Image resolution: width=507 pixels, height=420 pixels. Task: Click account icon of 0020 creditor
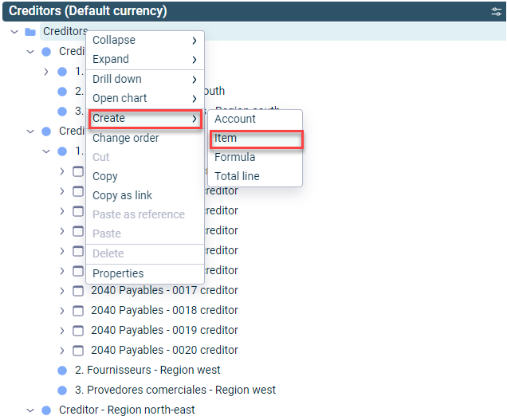tap(78, 351)
